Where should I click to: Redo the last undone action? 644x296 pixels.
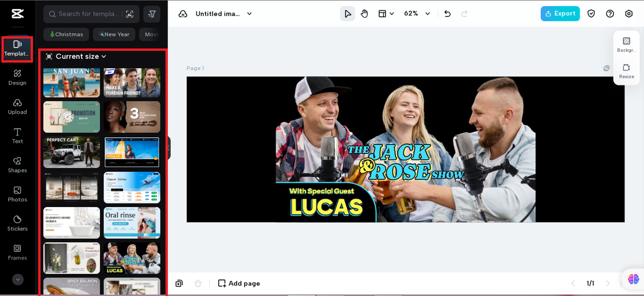[464, 14]
